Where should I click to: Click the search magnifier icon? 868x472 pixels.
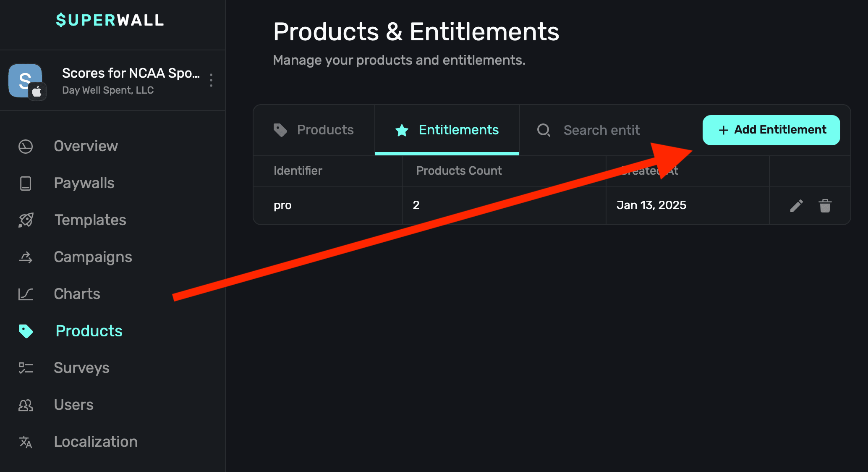click(x=544, y=130)
